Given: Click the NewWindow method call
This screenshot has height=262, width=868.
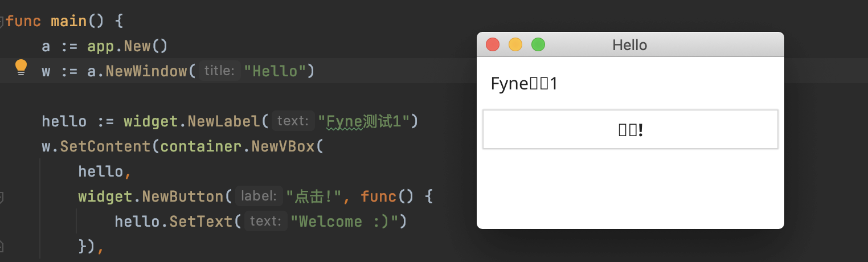Looking at the screenshot, I should coord(146,71).
